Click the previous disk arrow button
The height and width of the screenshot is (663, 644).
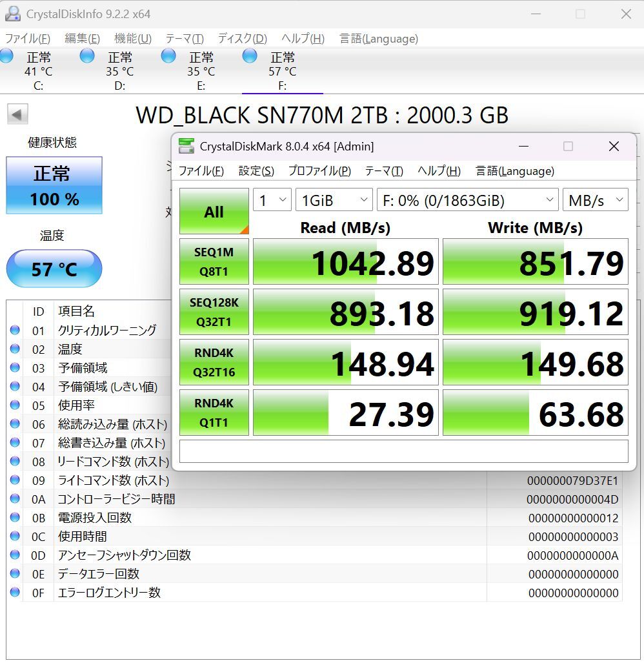[x=17, y=115]
